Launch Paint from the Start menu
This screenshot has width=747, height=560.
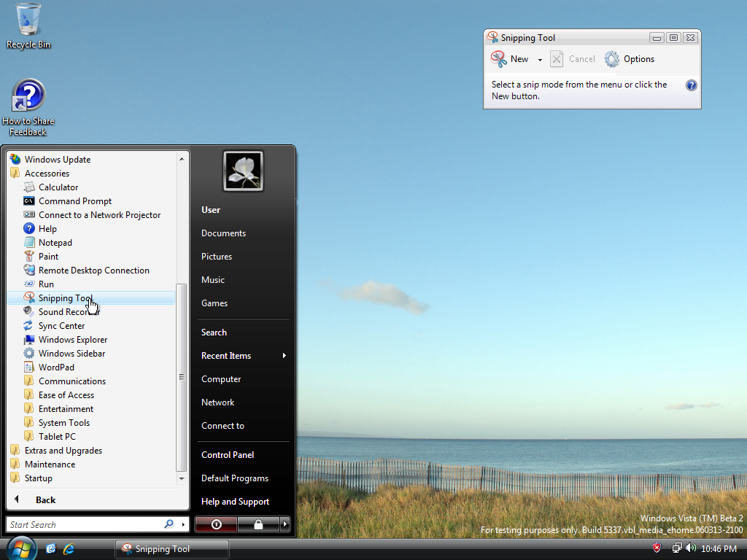(x=48, y=257)
